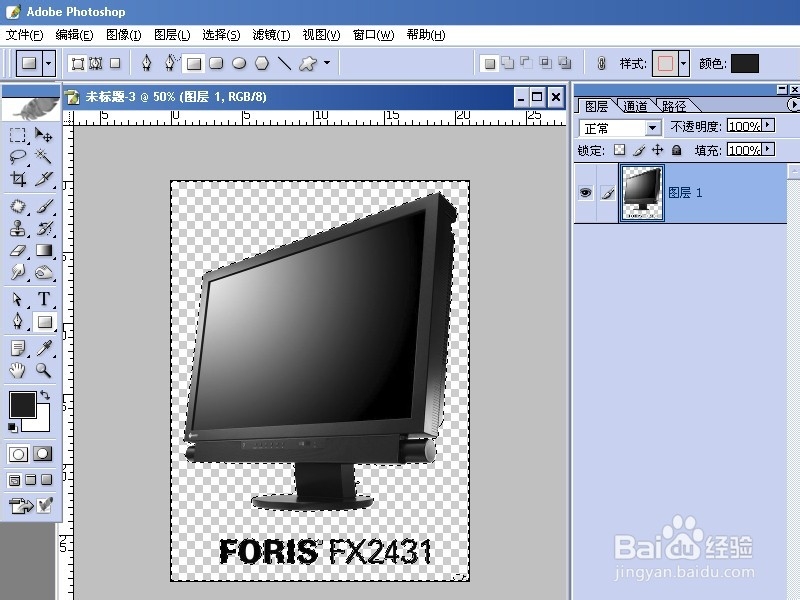The height and width of the screenshot is (600, 800).
Task: Open the Layers panel menu arrow
Action: 793,104
